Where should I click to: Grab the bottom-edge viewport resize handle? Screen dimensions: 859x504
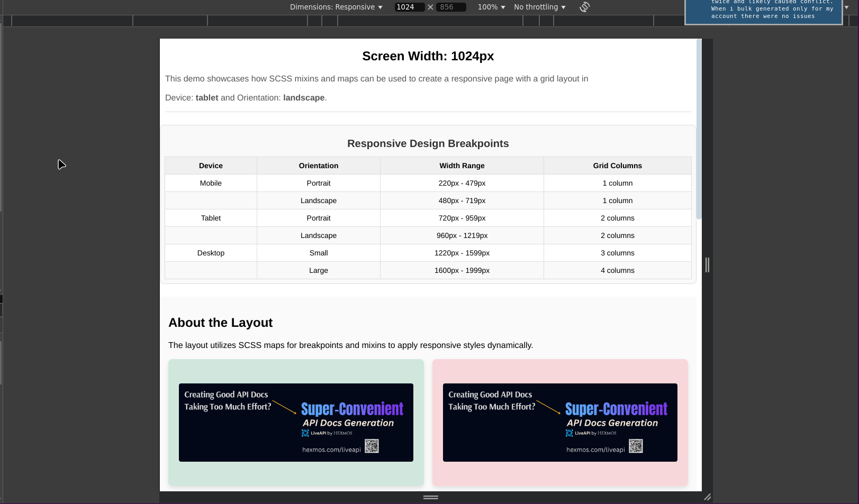[431, 497]
